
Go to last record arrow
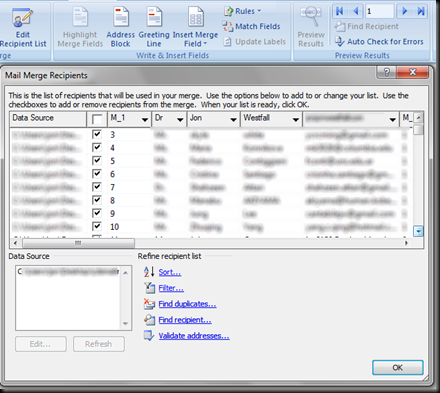421,11
